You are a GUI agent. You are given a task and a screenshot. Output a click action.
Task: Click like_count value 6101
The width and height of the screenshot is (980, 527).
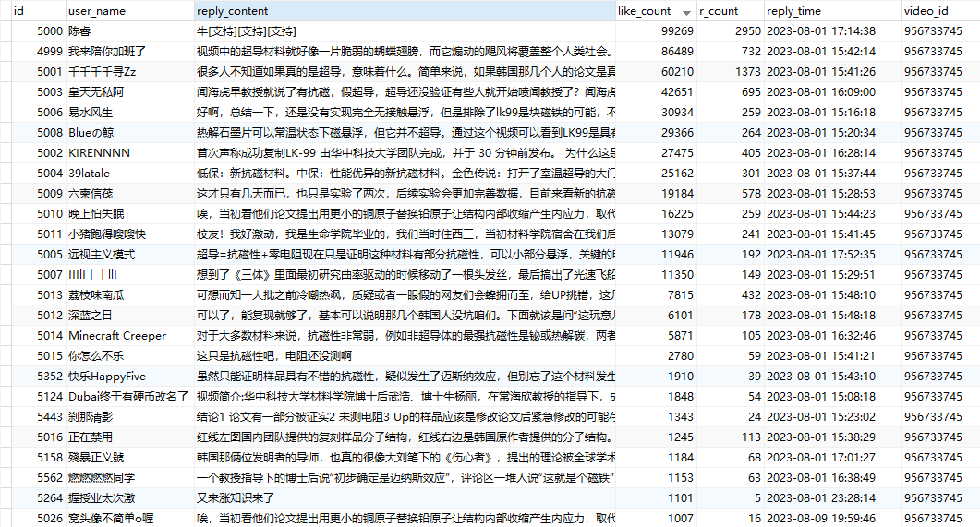coord(681,316)
